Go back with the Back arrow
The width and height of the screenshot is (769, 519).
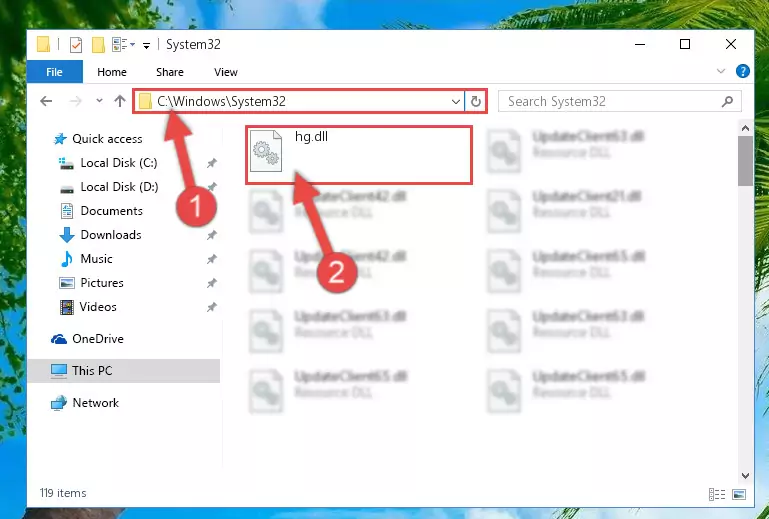click(x=46, y=101)
